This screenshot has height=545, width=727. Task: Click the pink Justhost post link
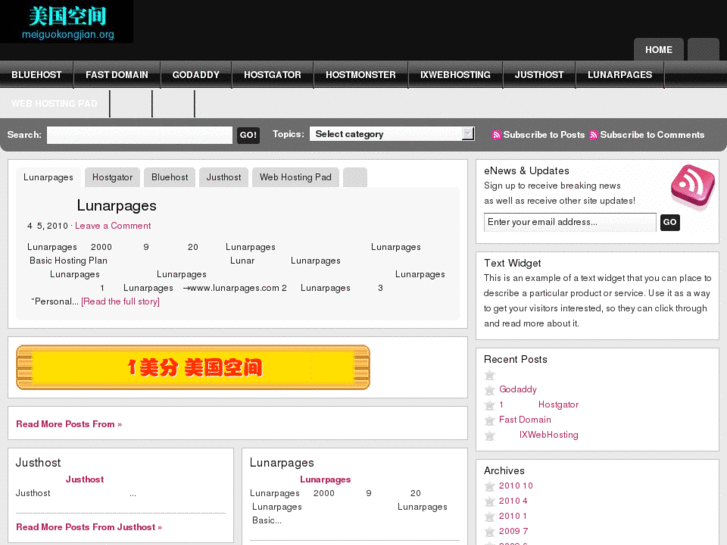[x=85, y=480]
